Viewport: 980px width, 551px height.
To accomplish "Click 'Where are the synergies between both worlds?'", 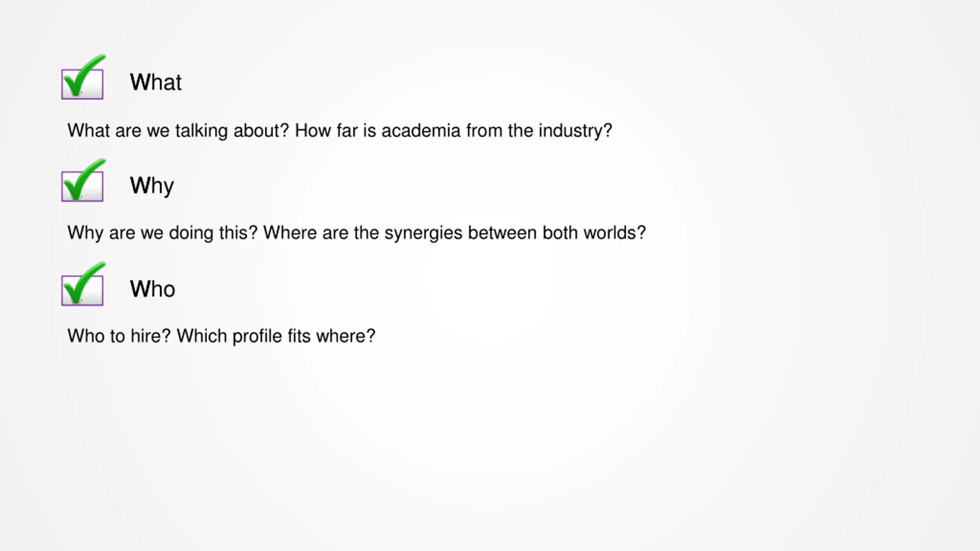I will tap(455, 233).
